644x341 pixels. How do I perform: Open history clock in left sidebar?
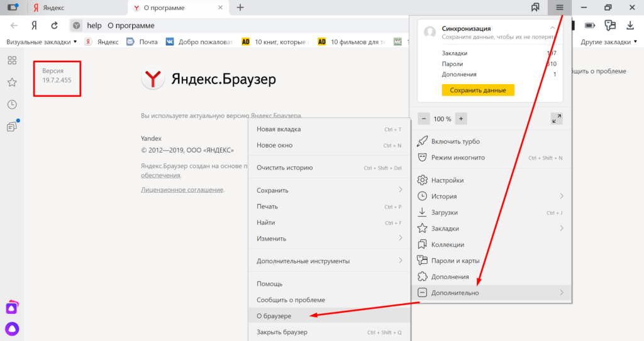click(x=12, y=104)
